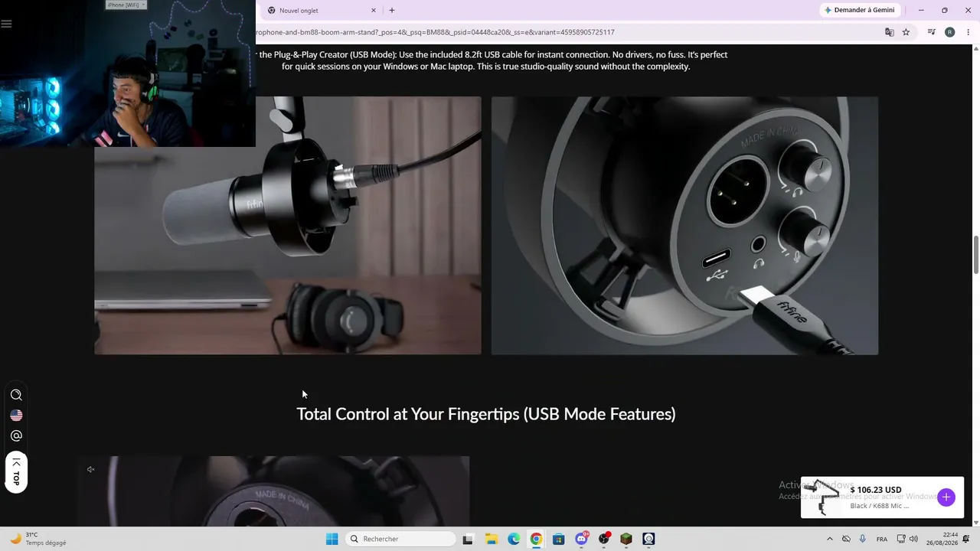
Task: Open the Chrome three-dot menu
Action: [x=968, y=32]
